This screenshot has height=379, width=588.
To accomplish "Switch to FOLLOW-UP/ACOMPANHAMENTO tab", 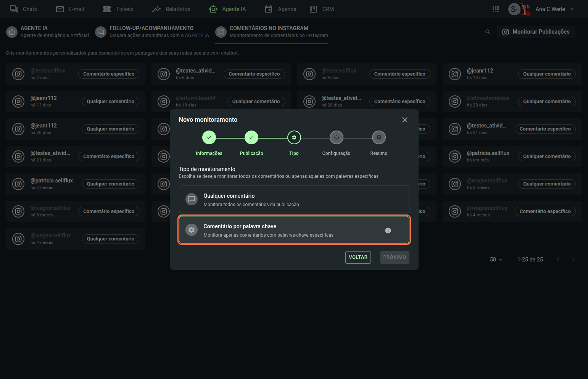I will click(152, 32).
